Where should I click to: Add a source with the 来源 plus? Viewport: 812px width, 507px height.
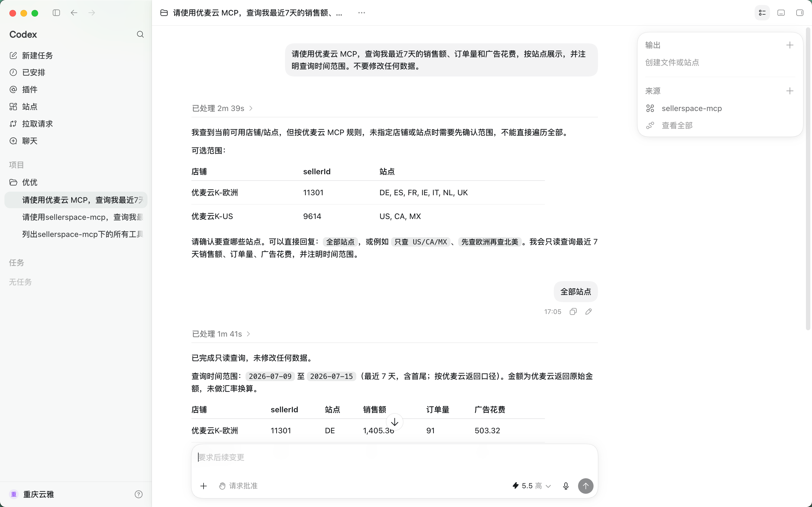coord(790,91)
